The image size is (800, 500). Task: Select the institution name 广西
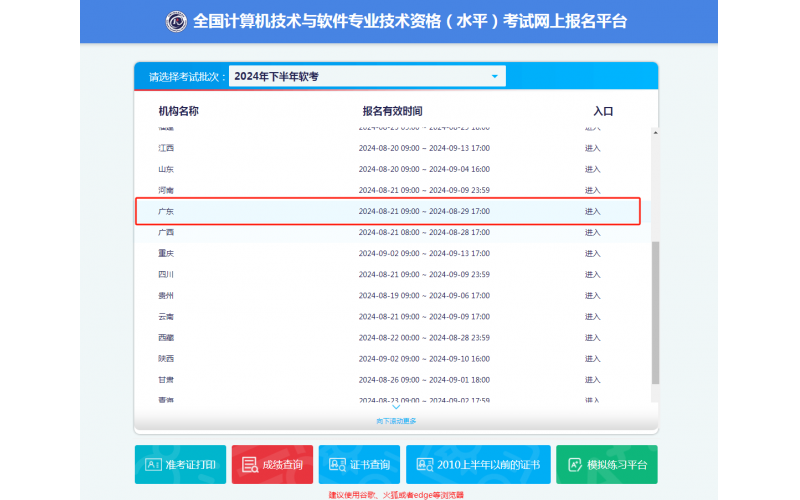(x=166, y=233)
